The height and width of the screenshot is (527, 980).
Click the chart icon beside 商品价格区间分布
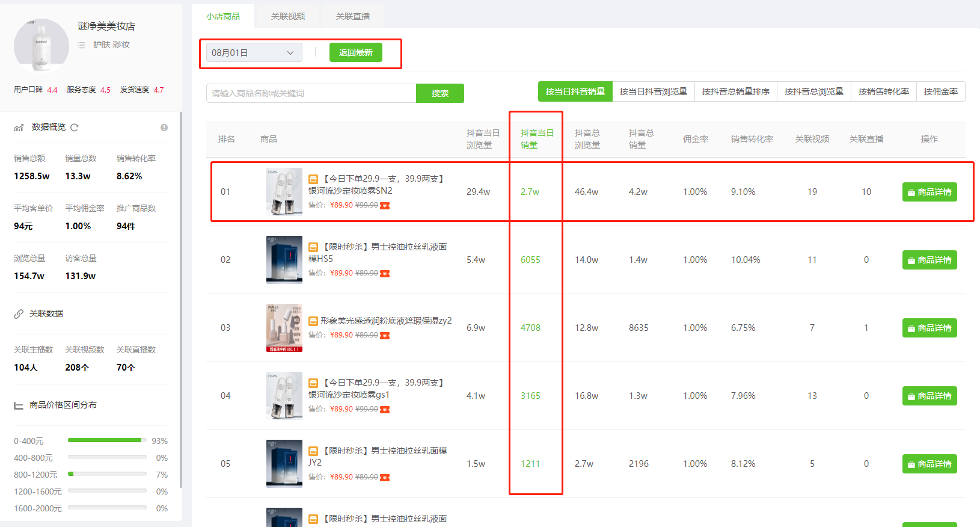click(x=19, y=405)
